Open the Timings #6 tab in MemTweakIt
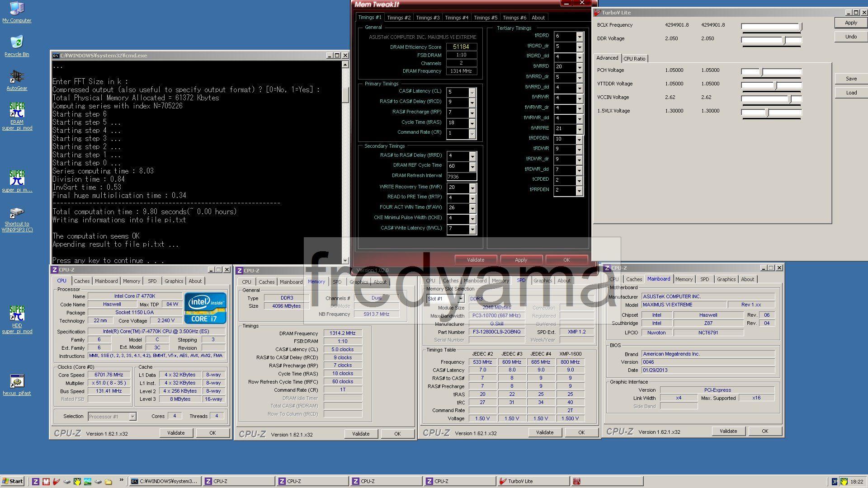The width and height of the screenshot is (868, 488). point(514,18)
